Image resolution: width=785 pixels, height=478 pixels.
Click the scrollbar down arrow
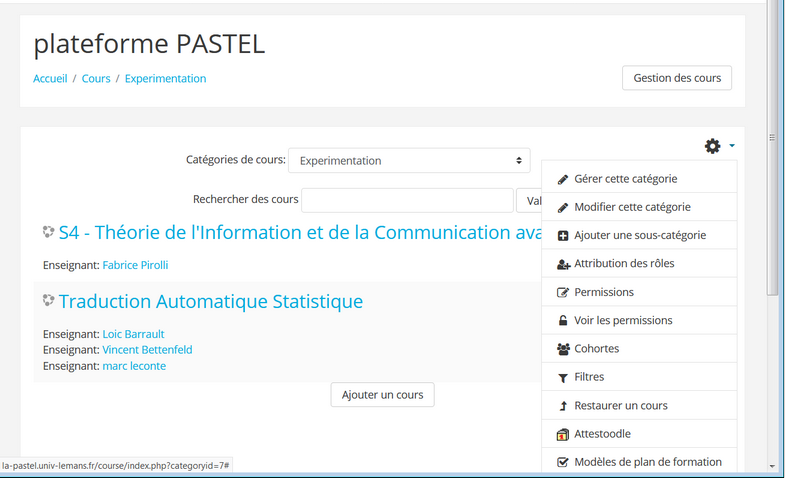click(771, 466)
